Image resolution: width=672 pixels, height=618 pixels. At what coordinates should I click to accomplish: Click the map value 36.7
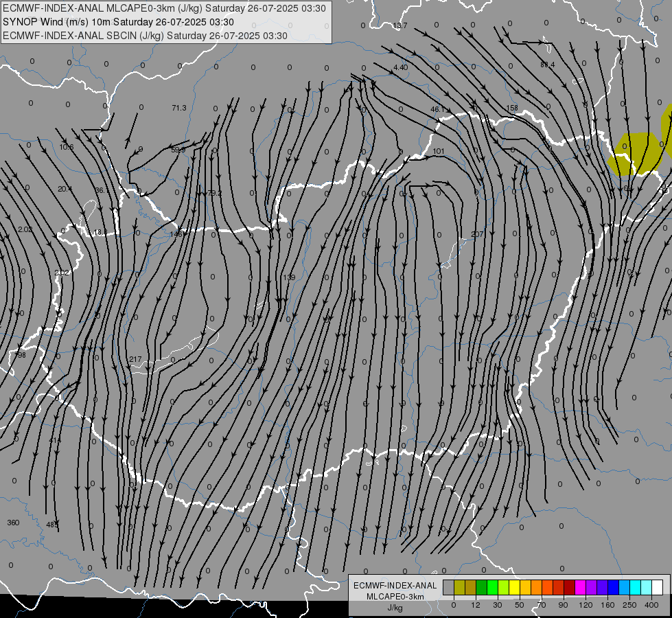point(102,190)
